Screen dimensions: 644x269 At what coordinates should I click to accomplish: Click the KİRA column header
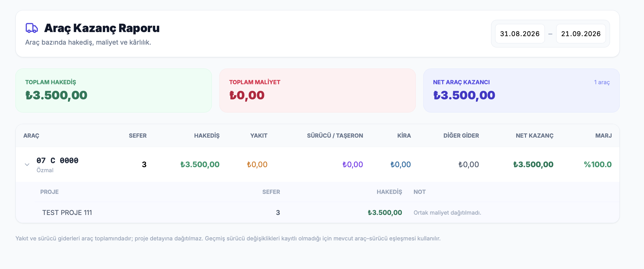tap(404, 136)
